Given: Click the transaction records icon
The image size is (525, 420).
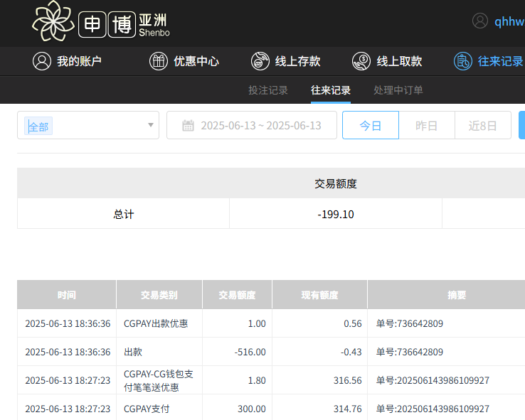Looking at the screenshot, I should [x=463, y=61].
